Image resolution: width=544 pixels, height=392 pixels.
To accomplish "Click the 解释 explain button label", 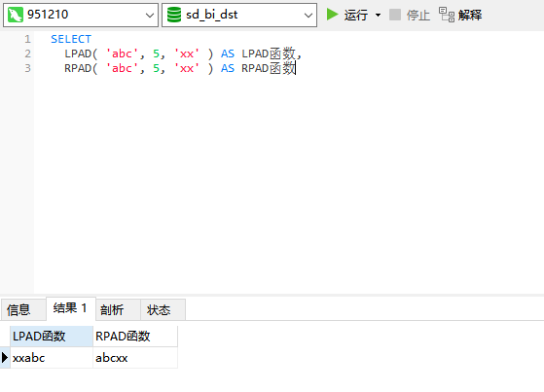I will pyautogui.click(x=470, y=15).
